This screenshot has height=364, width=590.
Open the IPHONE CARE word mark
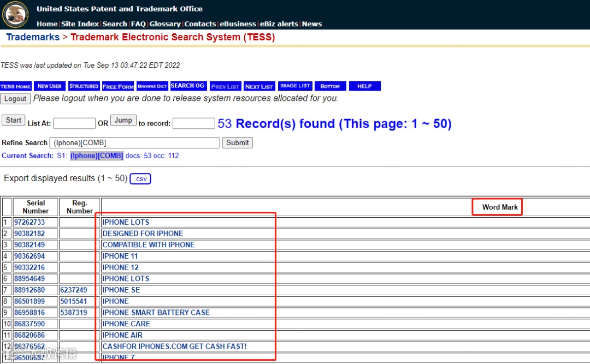tap(126, 324)
